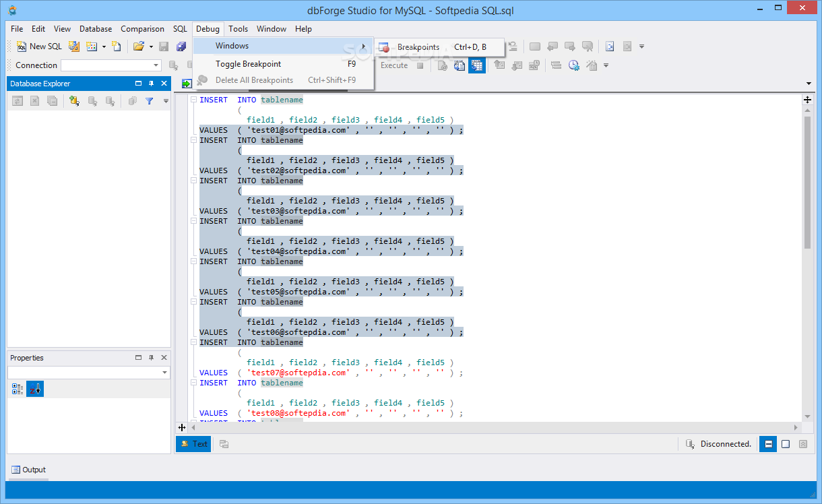Click the Disconnected status indicator
Viewport: 822px width, 504px height.
point(718,444)
